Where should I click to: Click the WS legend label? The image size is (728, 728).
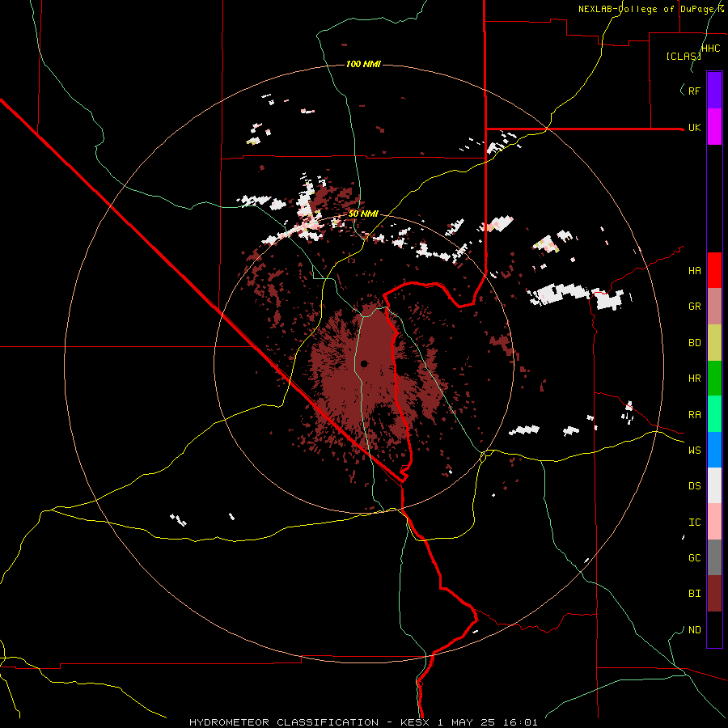click(x=694, y=451)
